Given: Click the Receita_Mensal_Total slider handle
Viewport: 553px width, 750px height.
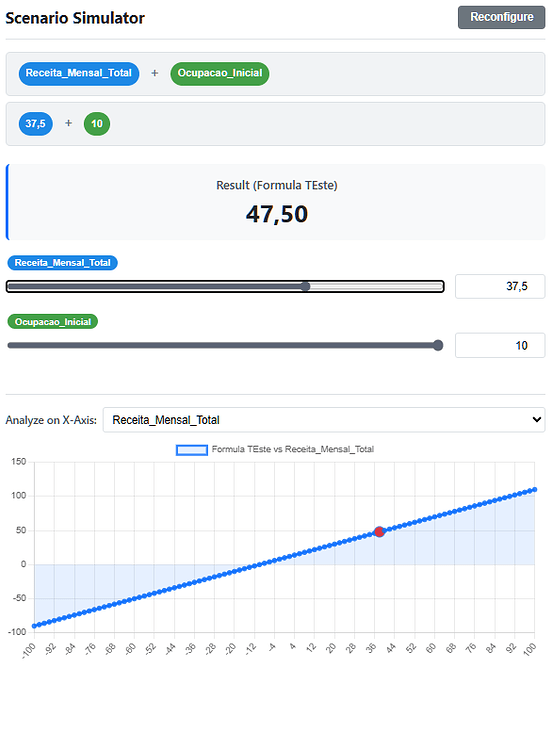Looking at the screenshot, I should pos(305,287).
